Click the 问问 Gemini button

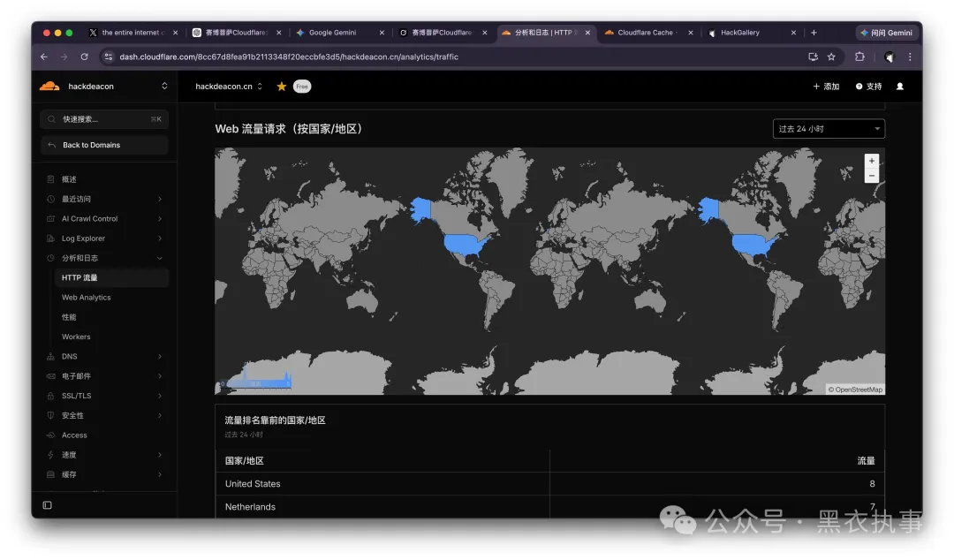(x=887, y=33)
